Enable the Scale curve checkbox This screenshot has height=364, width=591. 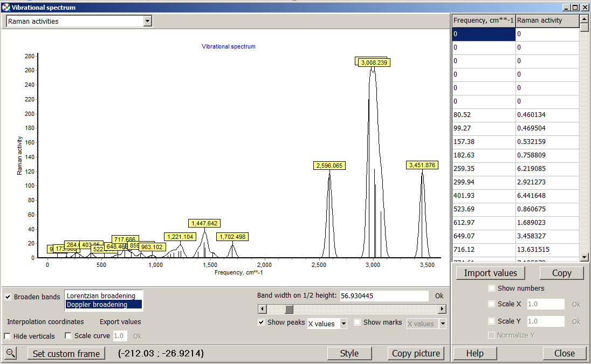tap(68, 335)
